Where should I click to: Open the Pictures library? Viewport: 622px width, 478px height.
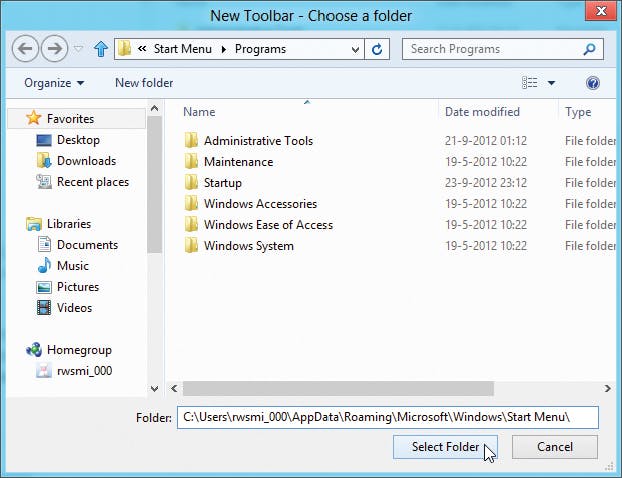point(78,287)
